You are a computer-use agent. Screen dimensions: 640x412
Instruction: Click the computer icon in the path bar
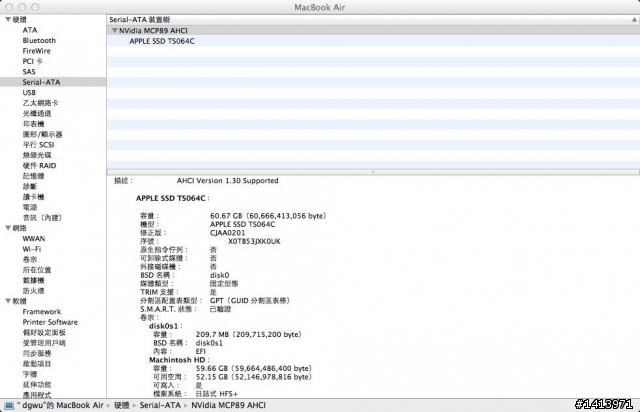9,405
